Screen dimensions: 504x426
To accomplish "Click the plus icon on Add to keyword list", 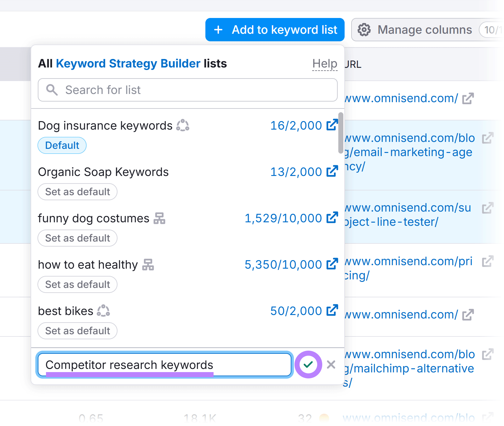I will [x=218, y=30].
